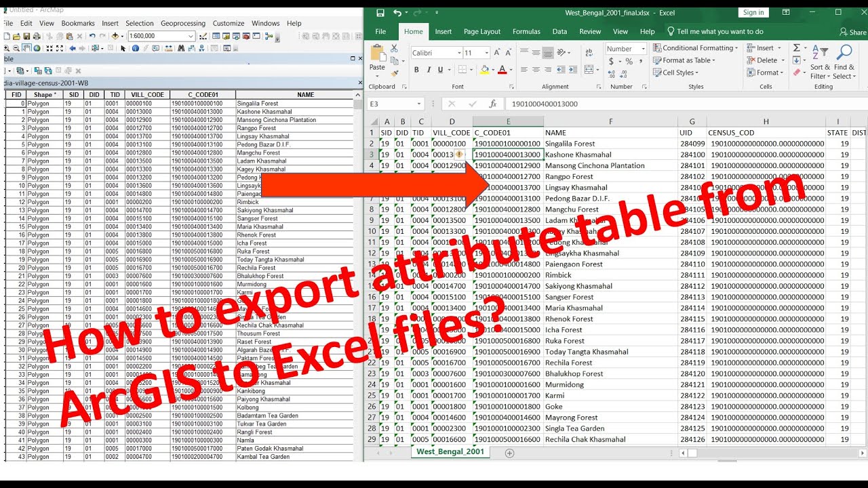Screen dimensions: 868x488
Task: Click Delete cells button in Cells group
Action: point(766,60)
